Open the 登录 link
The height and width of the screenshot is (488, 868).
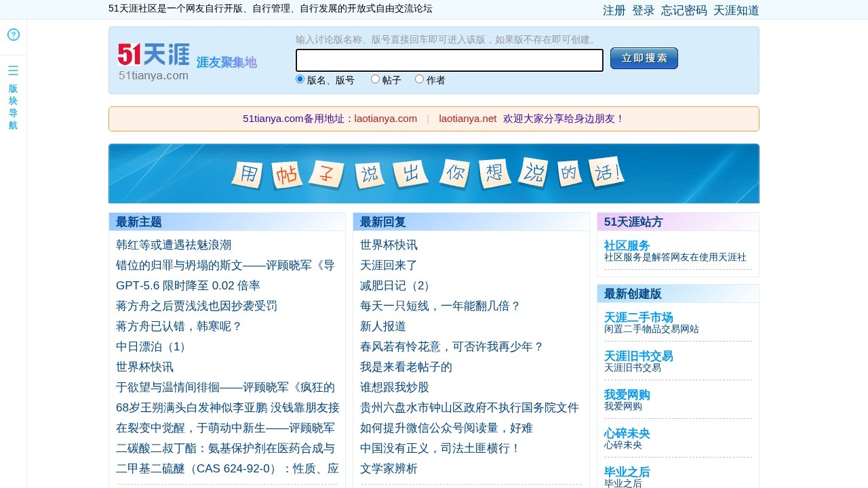point(644,10)
